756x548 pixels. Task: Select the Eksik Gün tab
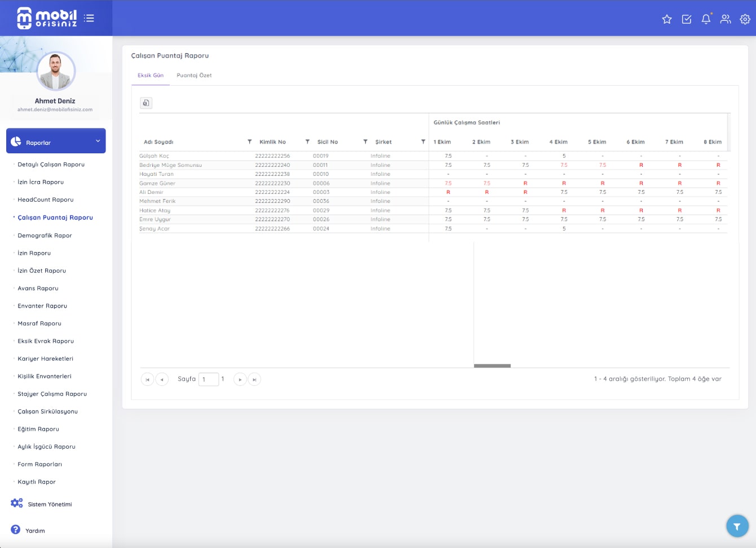151,75
